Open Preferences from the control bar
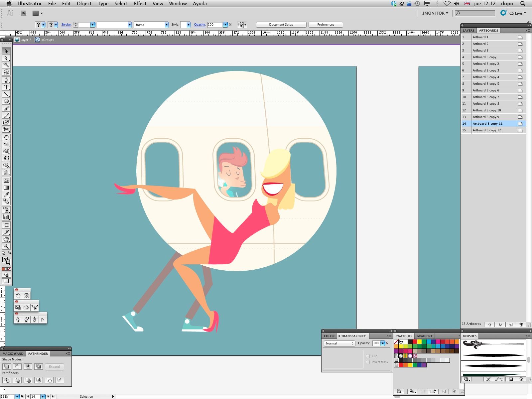This screenshot has height=399, width=532. [x=326, y=25]
